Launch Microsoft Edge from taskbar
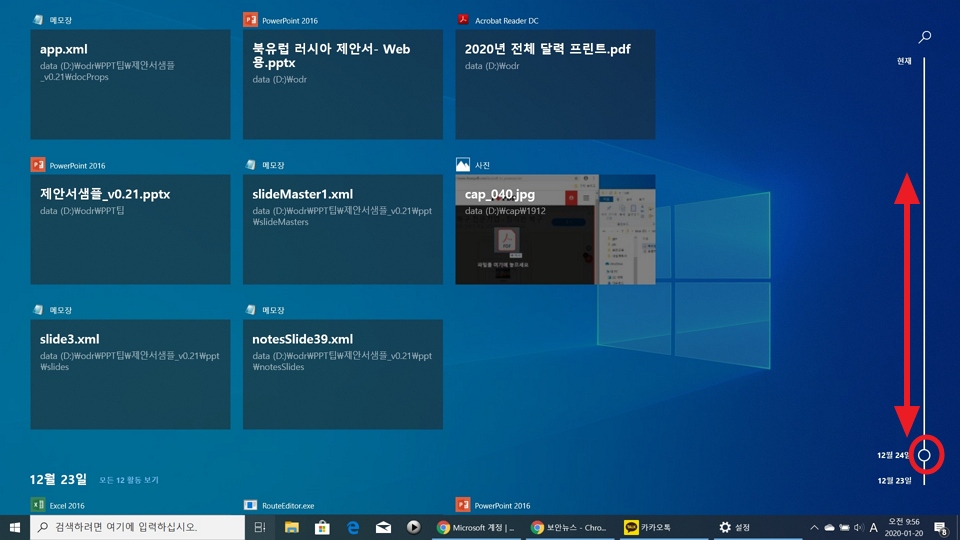Screen dimensions: 960x540 pyautogui.click(x=353, y=527)
